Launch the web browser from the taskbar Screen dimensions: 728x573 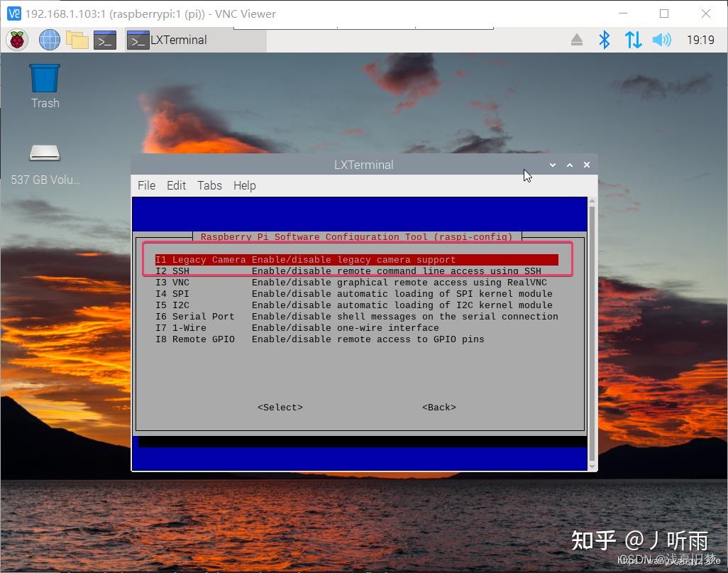48,40
